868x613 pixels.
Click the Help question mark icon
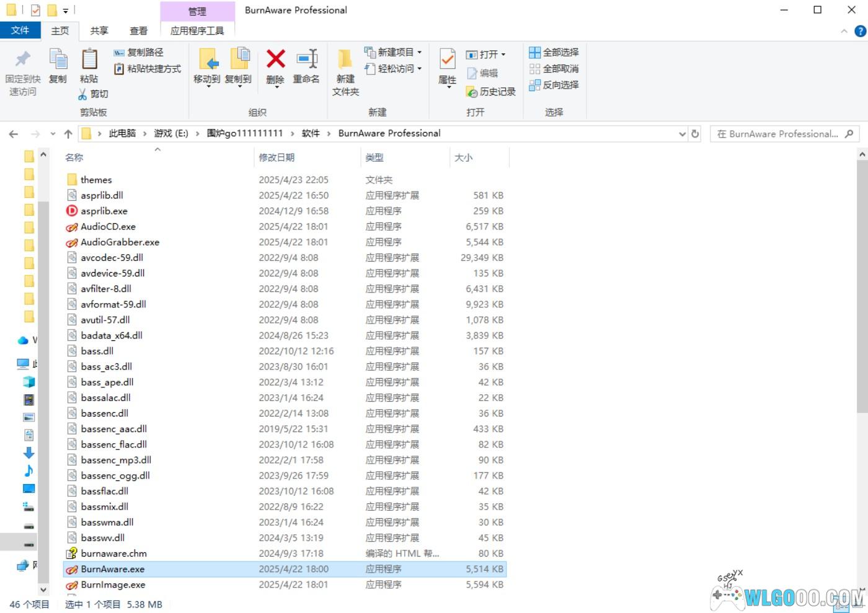860,31
